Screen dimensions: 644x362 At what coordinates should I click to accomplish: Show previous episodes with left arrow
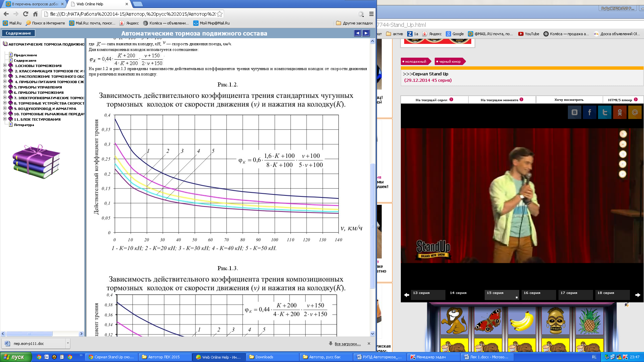click(x=407, y=295)
